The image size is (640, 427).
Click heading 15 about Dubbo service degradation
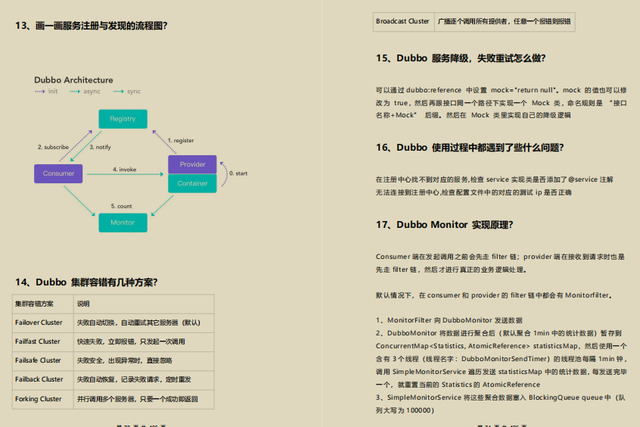[x=461, y=58]
